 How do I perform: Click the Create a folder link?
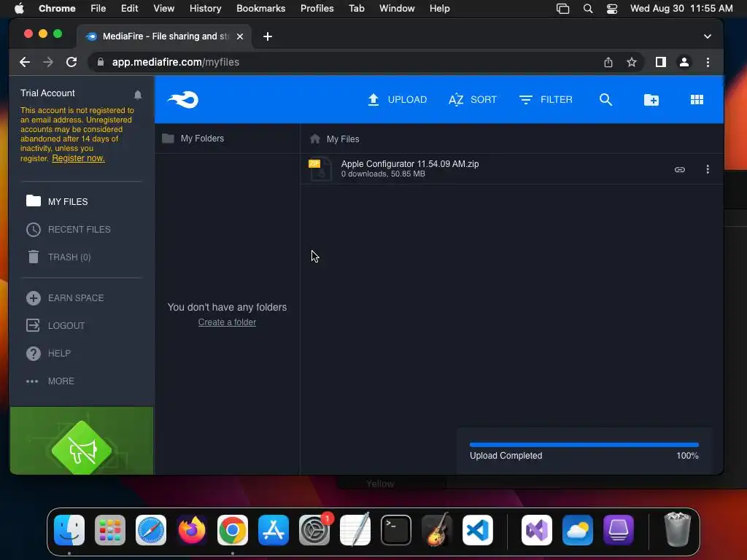[x=228, y=322]
